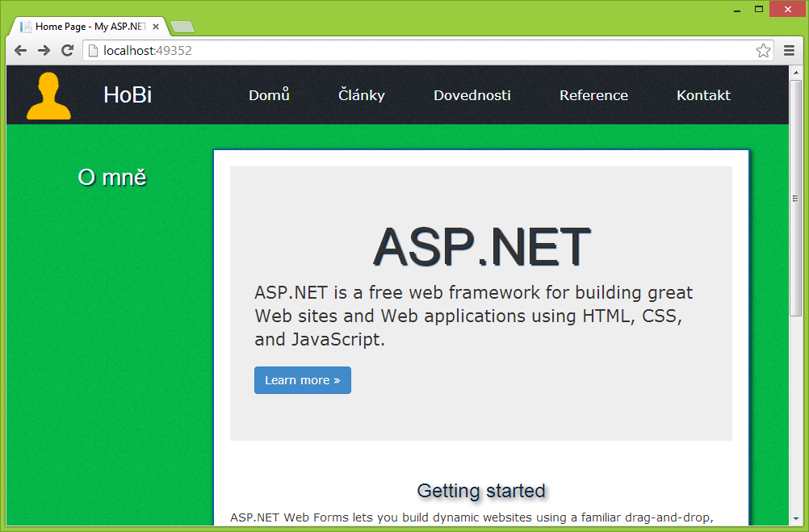
Task: Click the page info icon in address bar
Action: point(92,50)
